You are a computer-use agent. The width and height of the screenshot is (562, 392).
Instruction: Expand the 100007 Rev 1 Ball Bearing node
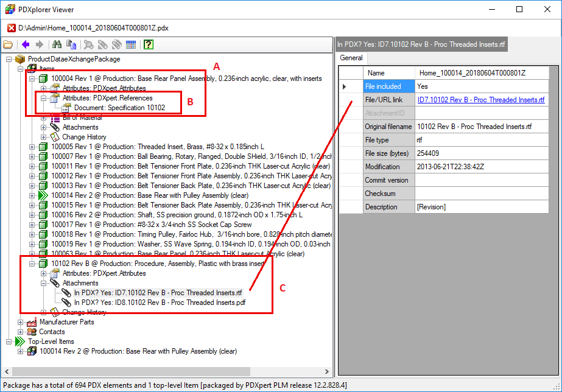pos(32,156)
